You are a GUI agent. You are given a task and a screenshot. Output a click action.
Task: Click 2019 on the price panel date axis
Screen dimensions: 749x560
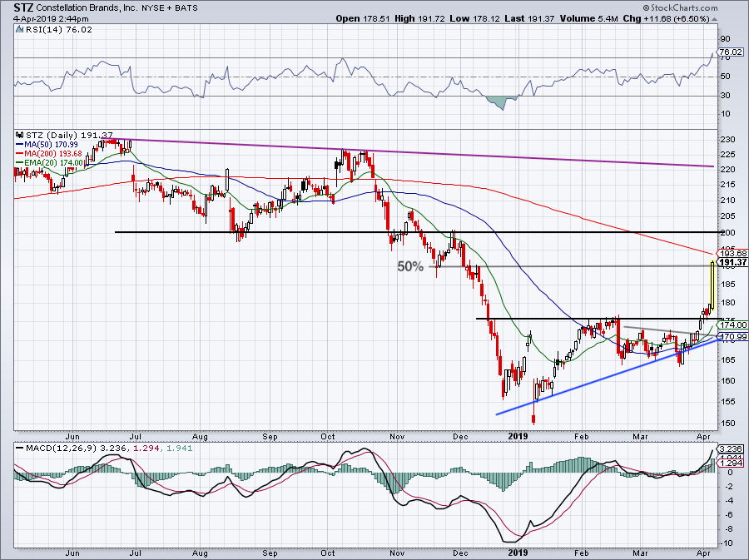click(518, 436)
